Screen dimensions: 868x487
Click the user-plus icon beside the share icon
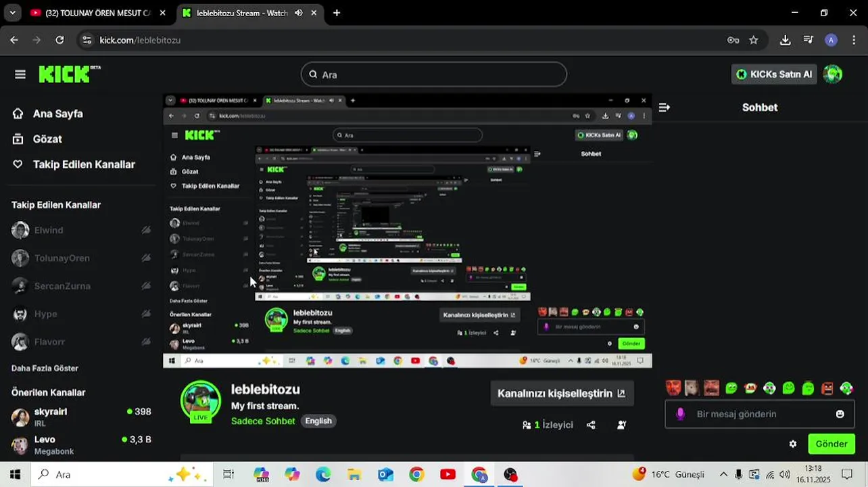click(x=622, y=425)
